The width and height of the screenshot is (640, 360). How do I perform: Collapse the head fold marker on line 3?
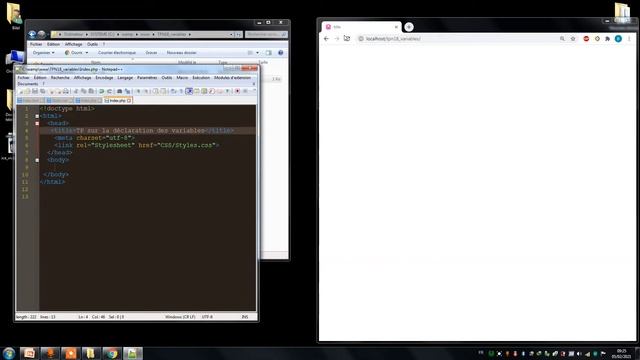coord(37,123)
